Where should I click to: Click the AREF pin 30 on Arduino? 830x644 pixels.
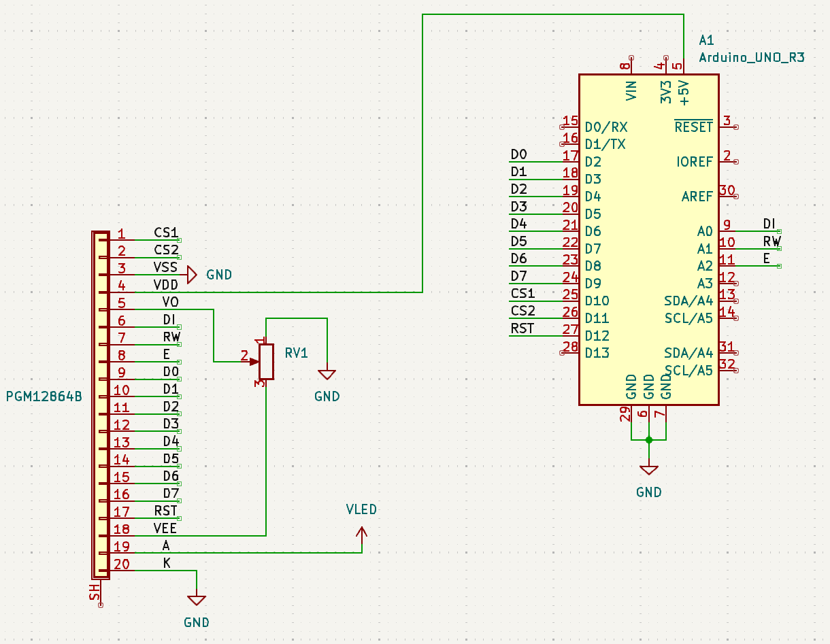pyautogui.click(x=727, y=191)
